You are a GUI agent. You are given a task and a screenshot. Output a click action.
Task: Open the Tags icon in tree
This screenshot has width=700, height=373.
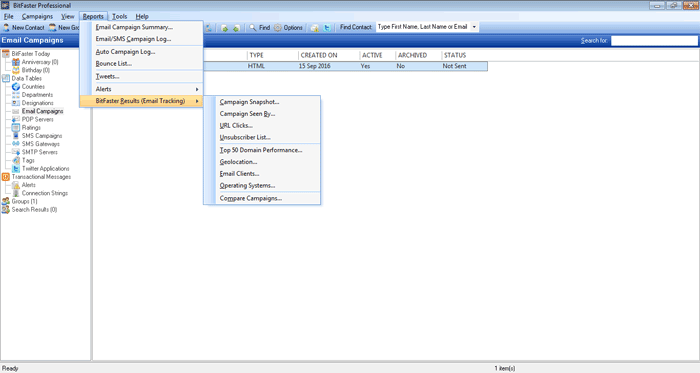tap(16, 160)
